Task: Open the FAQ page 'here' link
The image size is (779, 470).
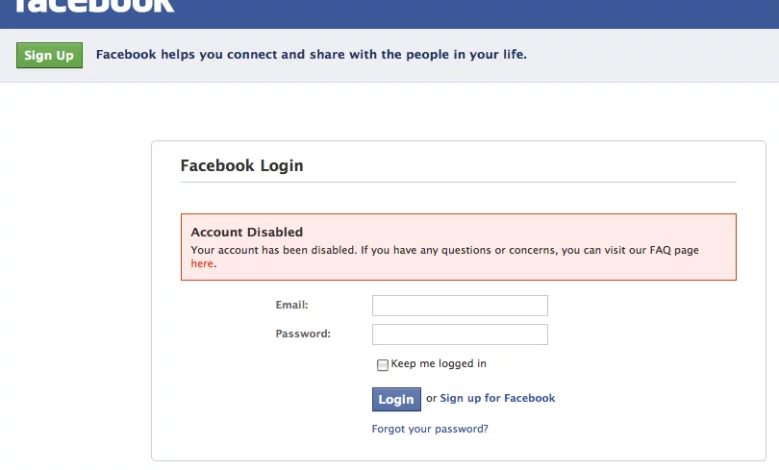Action: 202,264
